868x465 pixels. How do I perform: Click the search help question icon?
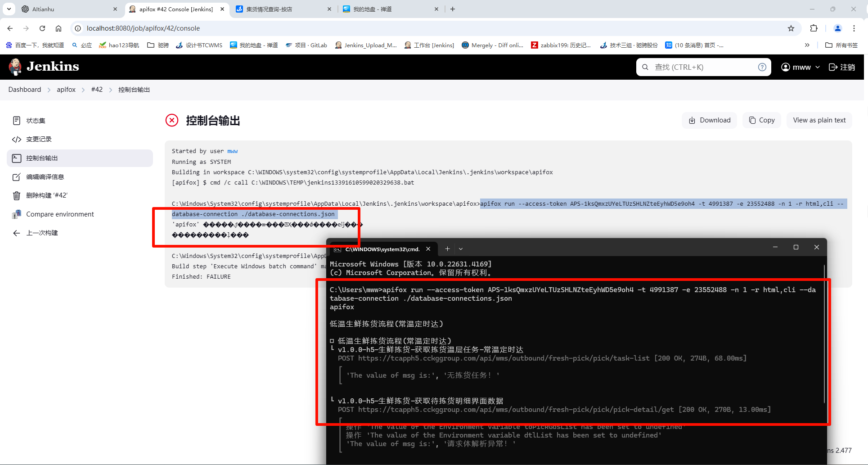point(762,67)
